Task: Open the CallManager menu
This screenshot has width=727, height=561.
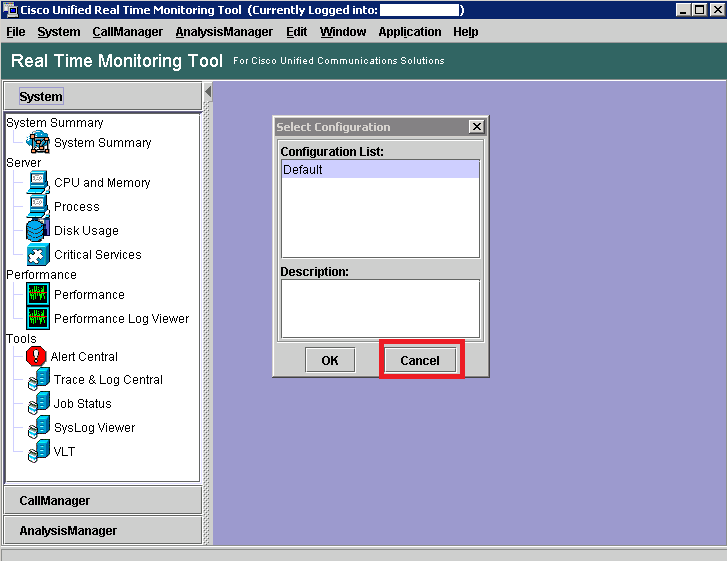Action: coord(128,32)
